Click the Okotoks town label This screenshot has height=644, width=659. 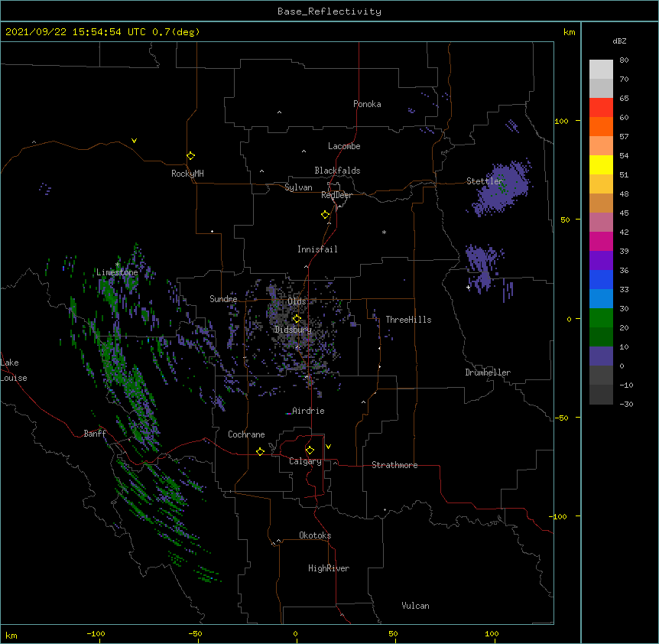(x=315, y=535)
